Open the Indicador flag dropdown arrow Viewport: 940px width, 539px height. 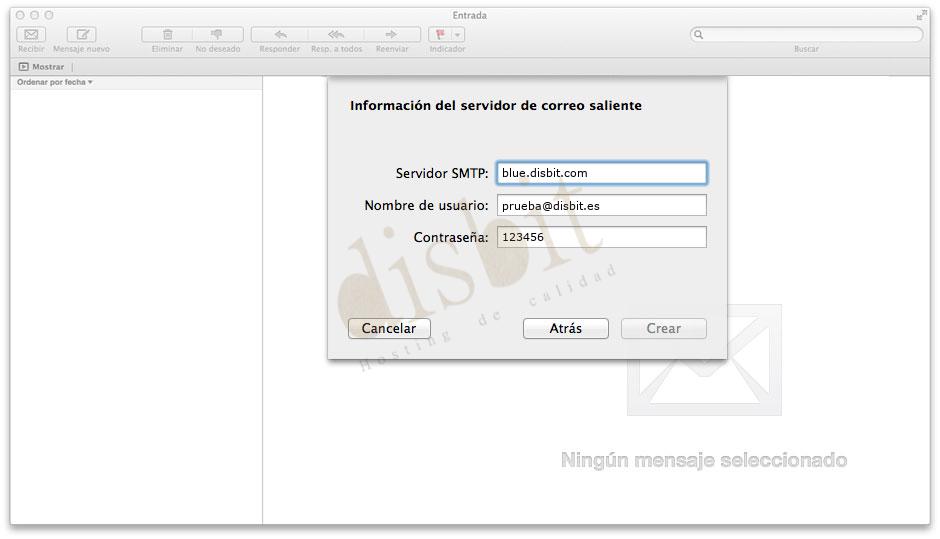(458, 35)
